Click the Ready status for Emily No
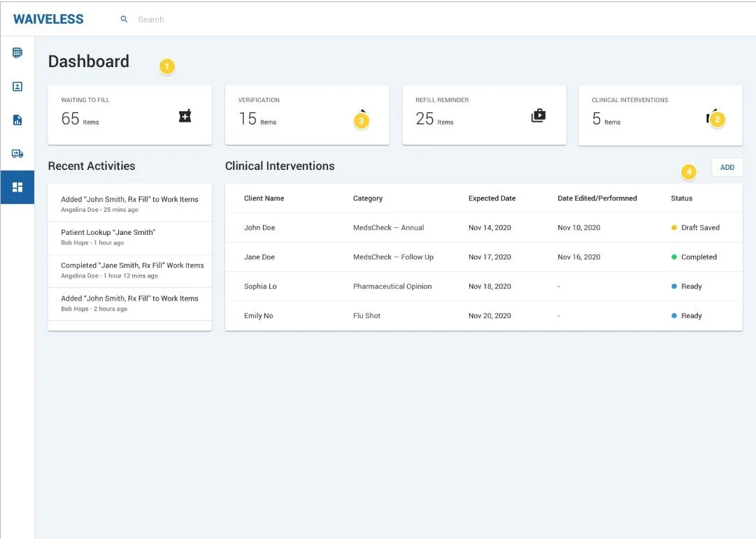 687,316
